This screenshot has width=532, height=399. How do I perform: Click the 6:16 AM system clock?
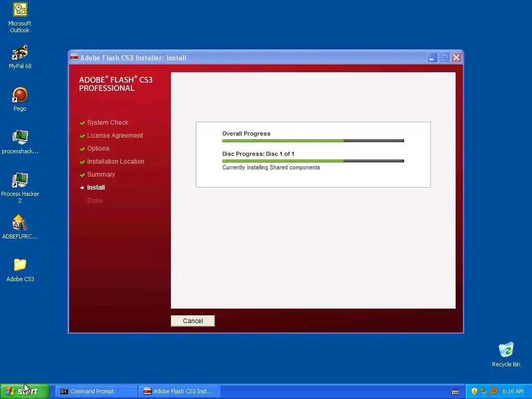tap(513, 391)
